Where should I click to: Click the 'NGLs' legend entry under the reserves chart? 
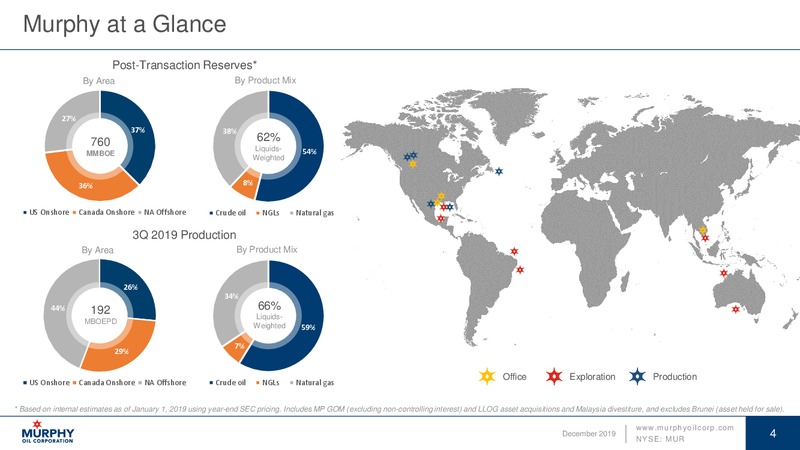[268, 213]
